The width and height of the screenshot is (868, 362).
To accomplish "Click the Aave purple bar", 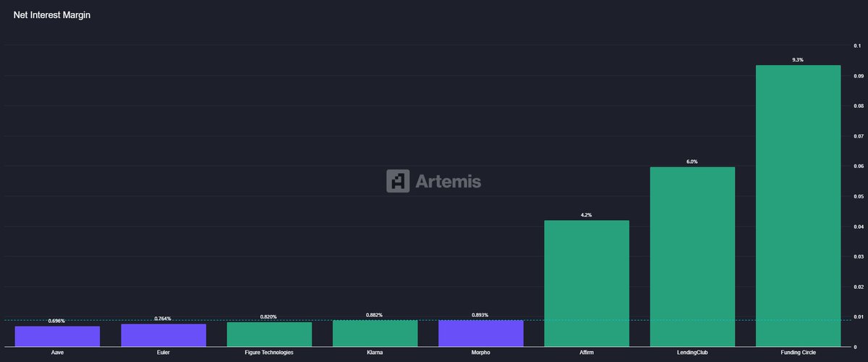I will [57, 337].
